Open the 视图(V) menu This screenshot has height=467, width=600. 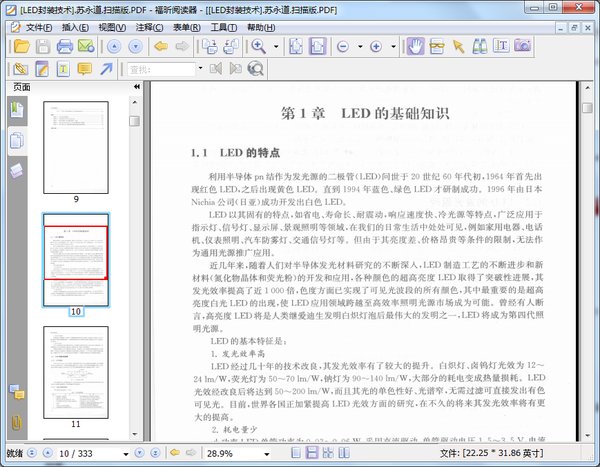click(x=112, y=28)
